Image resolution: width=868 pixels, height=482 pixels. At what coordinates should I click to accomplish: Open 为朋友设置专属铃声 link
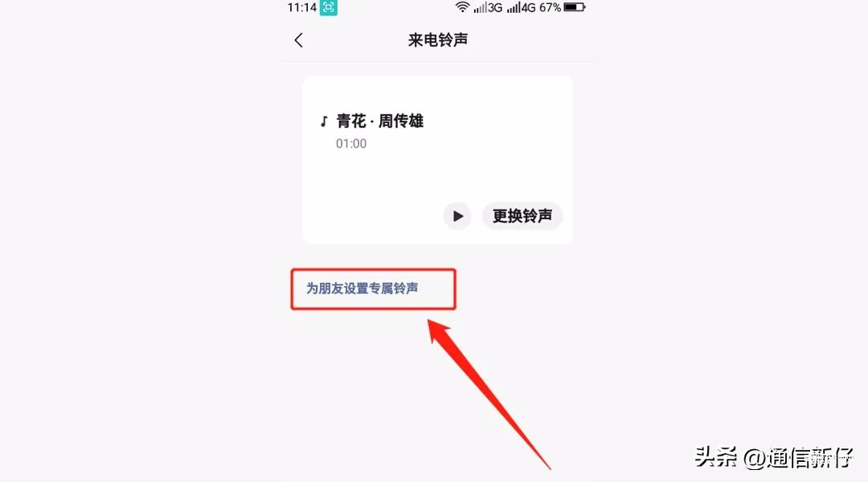[x=362, y=288]
